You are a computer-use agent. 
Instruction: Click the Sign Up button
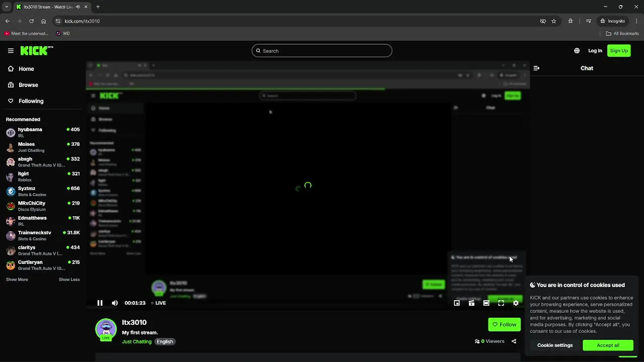pos(619,51)
